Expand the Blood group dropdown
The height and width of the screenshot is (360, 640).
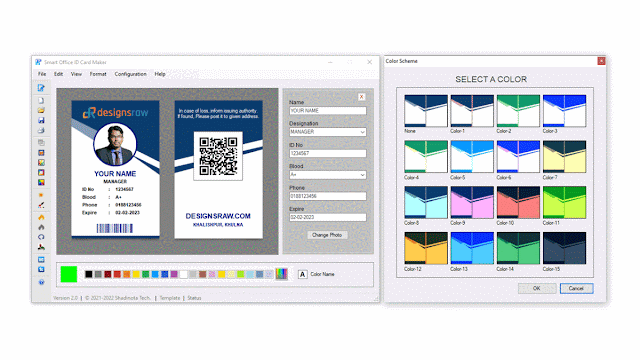click(328, 175)
